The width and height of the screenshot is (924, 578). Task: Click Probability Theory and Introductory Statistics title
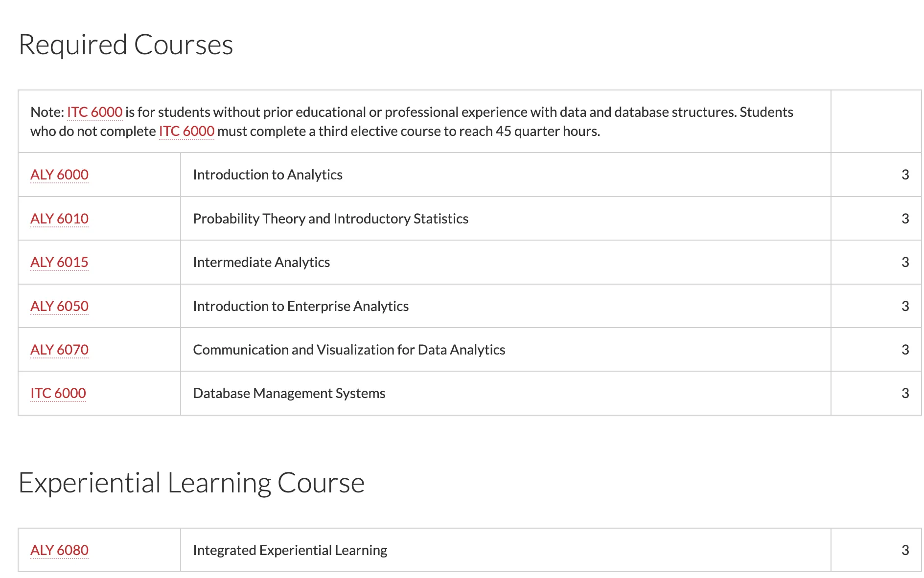coord(331,219)
